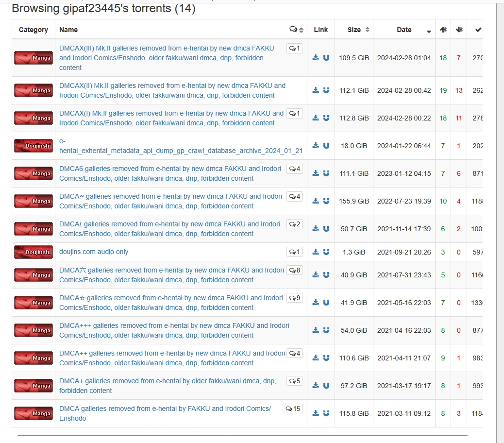
Task: Click the Link column header
Action: [321, 30]
